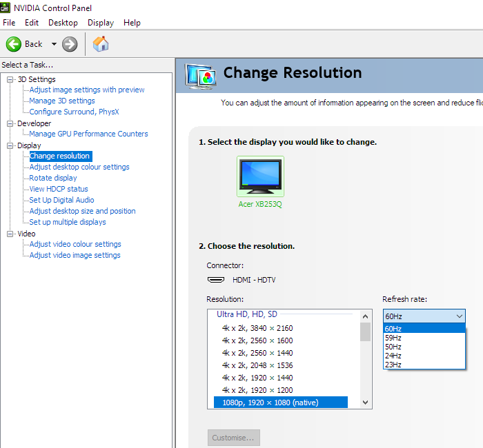
Task: Click the Change Resolution header icon
Action: click(200, 76)
